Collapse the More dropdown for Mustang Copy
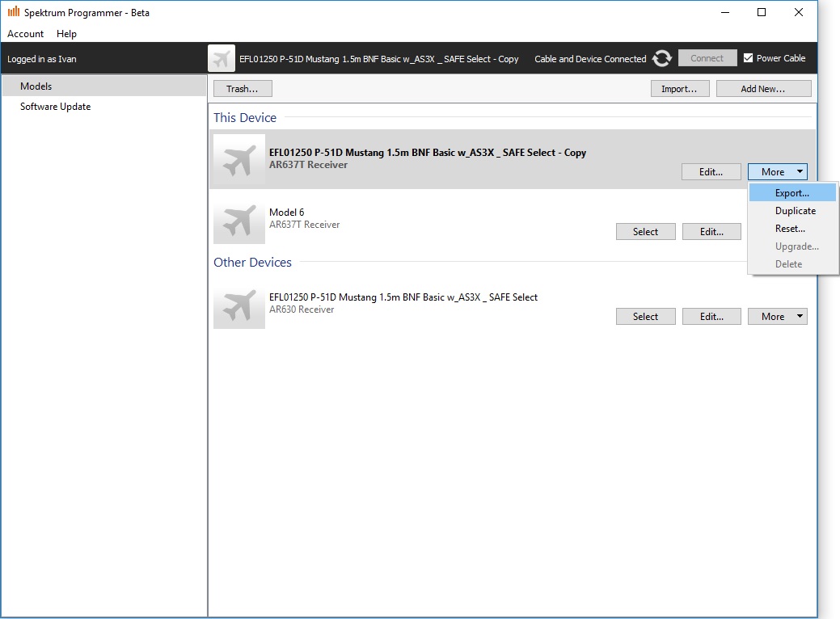Screen dimensions: 840x619 [777, 171]
